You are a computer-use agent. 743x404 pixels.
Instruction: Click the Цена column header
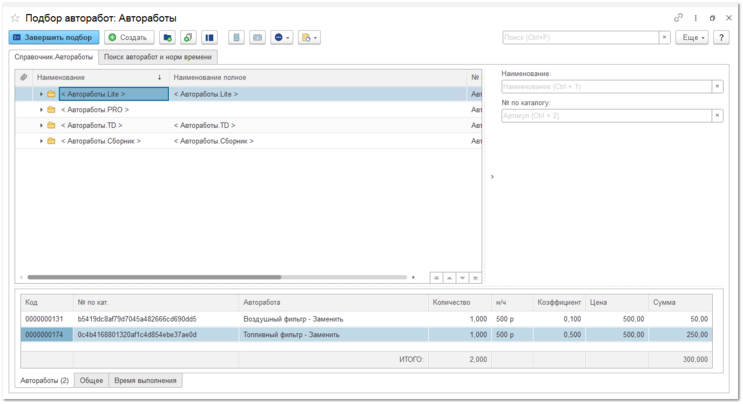(617, 302)
